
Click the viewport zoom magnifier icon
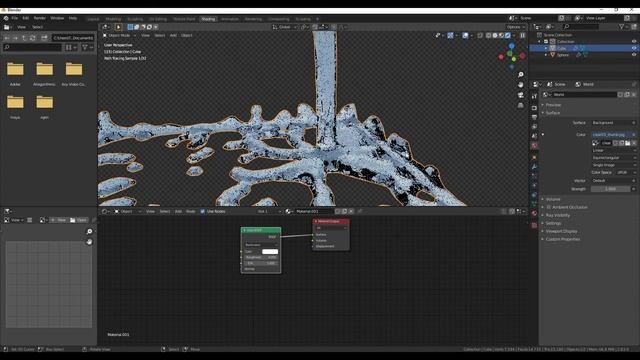[520, 75]
